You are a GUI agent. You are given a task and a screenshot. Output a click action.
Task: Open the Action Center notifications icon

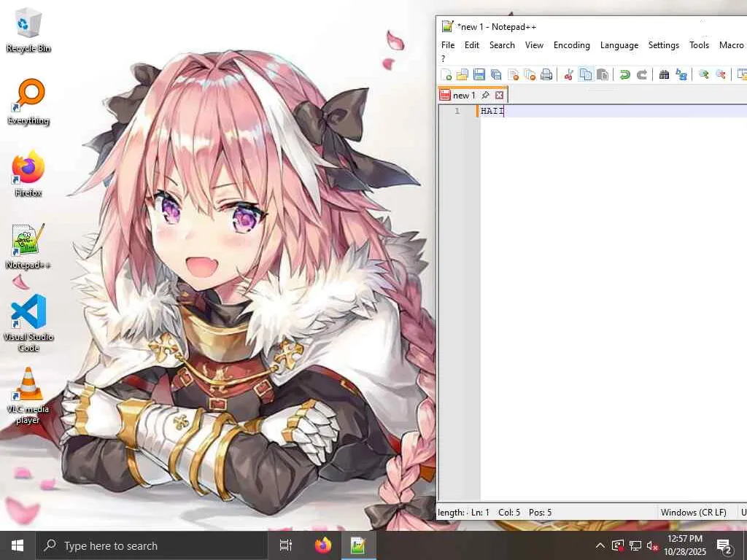coord(724,546)
